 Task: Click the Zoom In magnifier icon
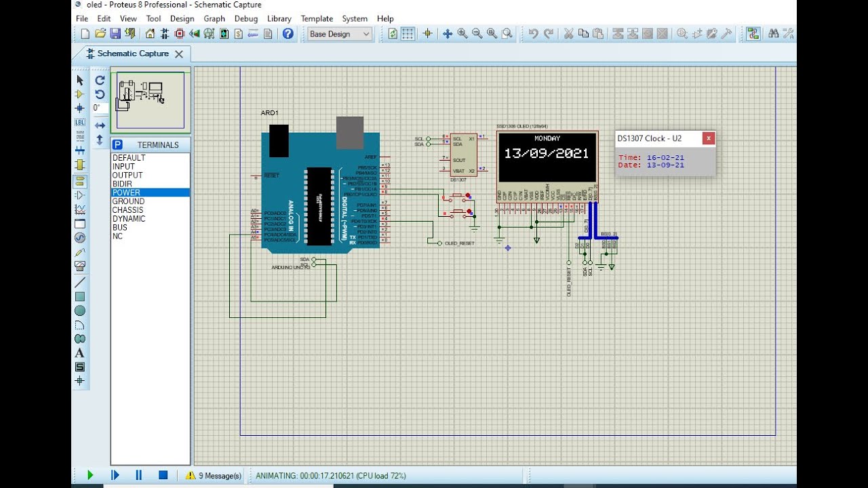tap(462, 34)
